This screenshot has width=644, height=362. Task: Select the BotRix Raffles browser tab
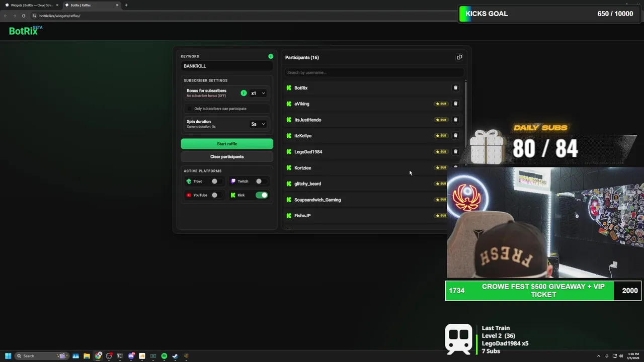(92, 5)
